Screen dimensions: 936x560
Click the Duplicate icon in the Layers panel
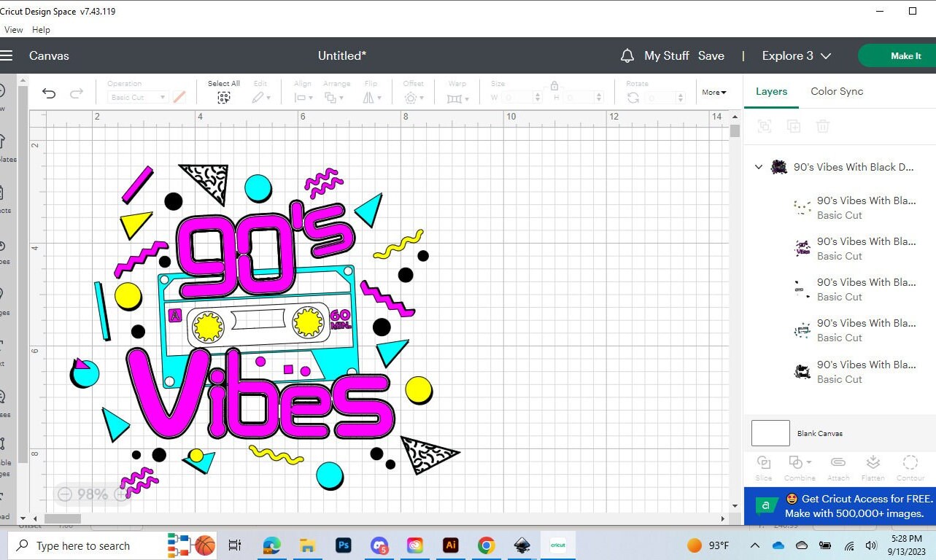(794, 126)
